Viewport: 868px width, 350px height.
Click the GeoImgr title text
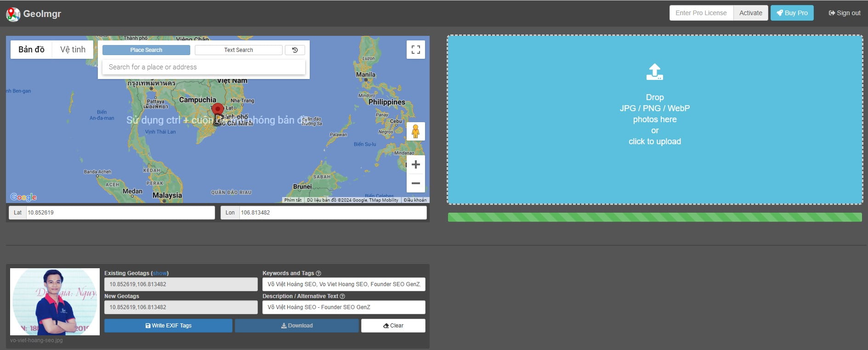coord(42,14)
